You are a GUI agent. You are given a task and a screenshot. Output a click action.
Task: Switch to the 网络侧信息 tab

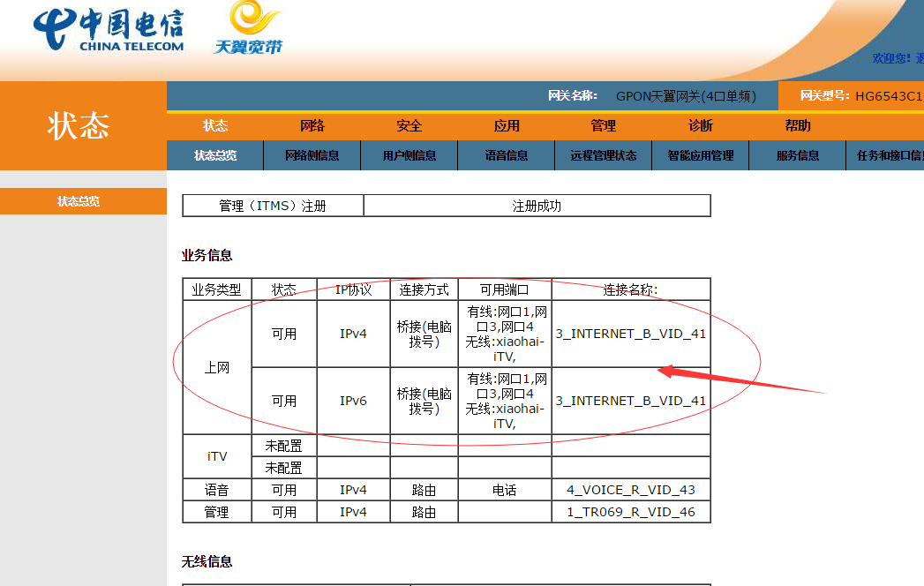[312, 154]
